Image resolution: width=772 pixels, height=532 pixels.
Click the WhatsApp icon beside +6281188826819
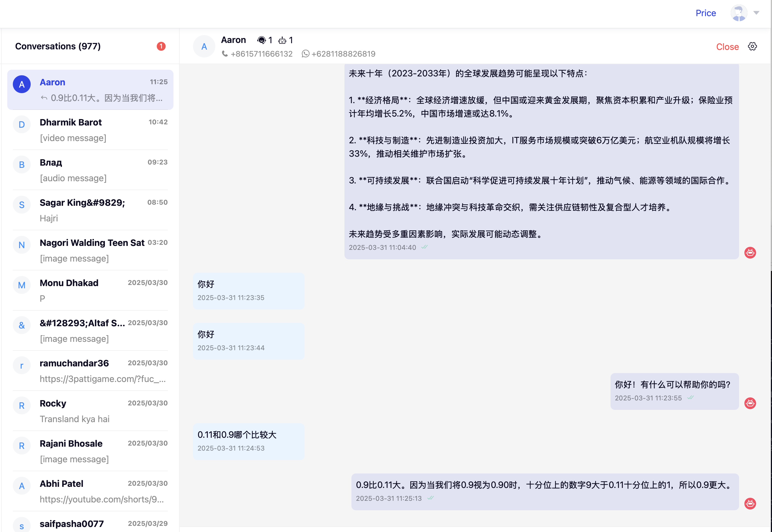pos(305,54)
